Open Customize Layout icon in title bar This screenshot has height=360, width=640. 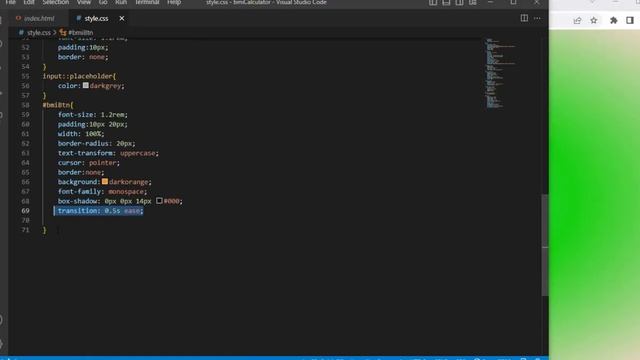click(473, 2)
